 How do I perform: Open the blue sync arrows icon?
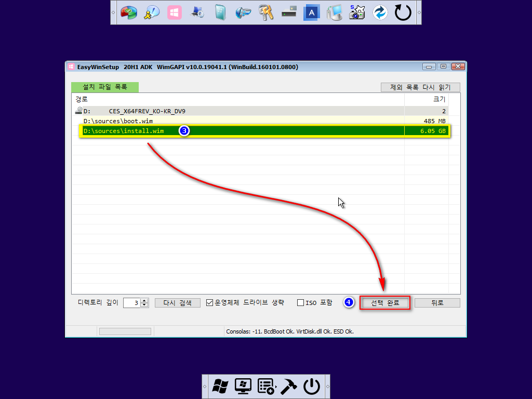point(380,12)
